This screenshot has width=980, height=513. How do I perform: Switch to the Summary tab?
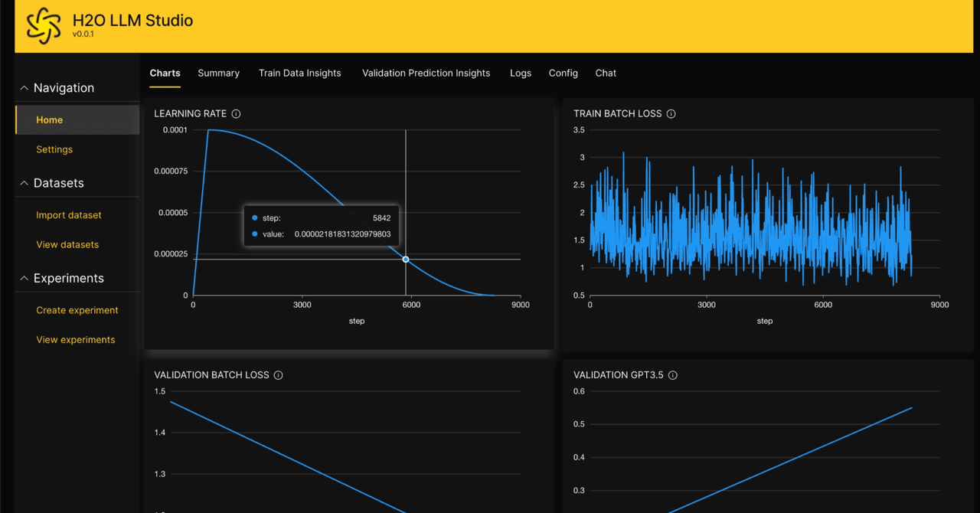(x=218, y=74)
